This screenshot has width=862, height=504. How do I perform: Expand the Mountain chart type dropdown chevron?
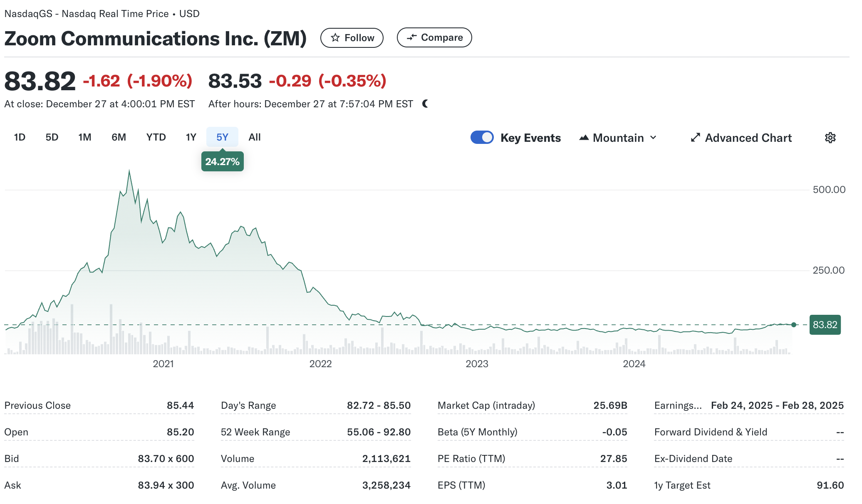coord(653,138)
